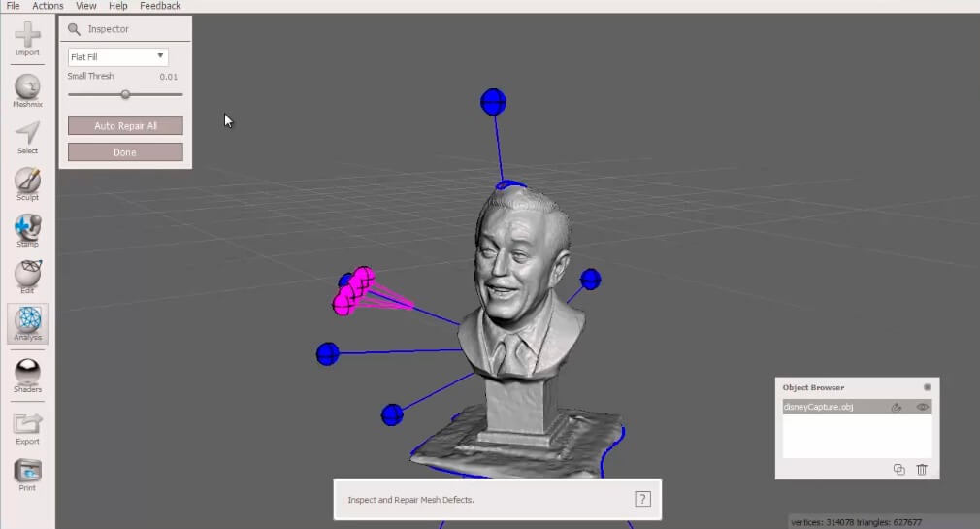980x529 pixels.
Task: Open the Sculpt tool
Action: (x=27, y=183)
